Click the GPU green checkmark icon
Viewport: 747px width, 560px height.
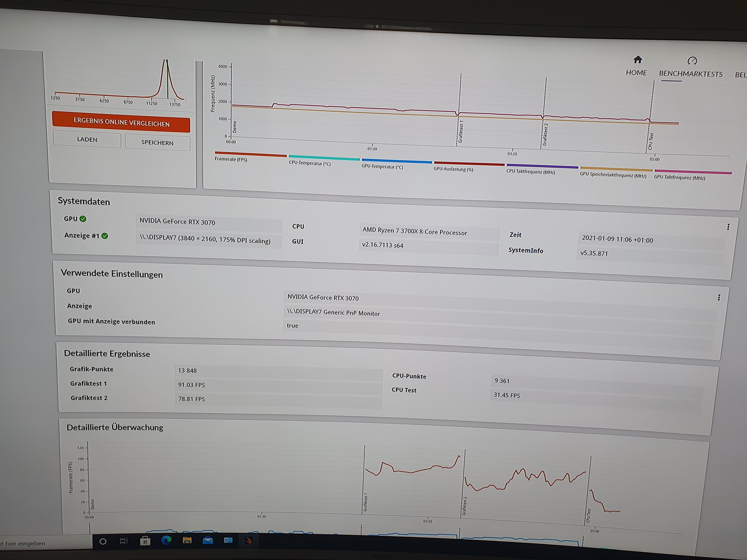[83, 219]
